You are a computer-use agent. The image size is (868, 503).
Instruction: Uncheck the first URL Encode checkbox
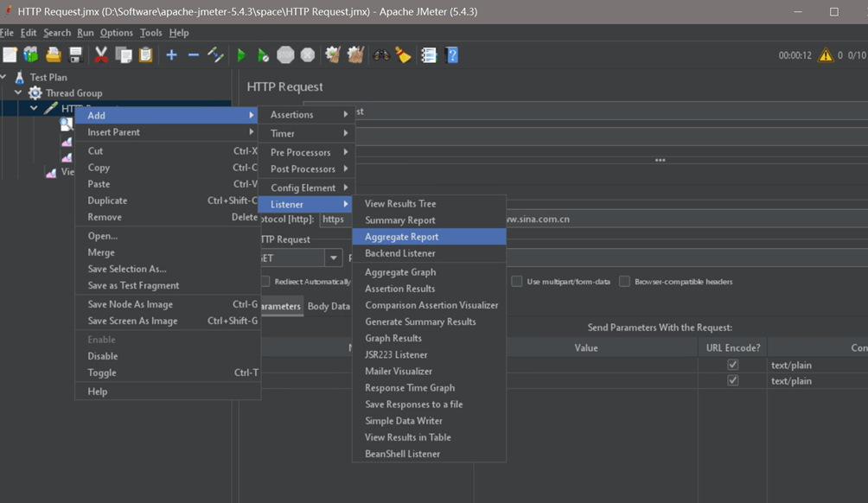733,365
